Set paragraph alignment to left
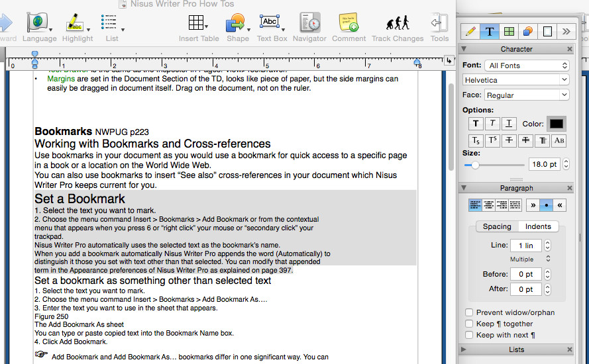This screenshot has height=364, width=589. 475,205
